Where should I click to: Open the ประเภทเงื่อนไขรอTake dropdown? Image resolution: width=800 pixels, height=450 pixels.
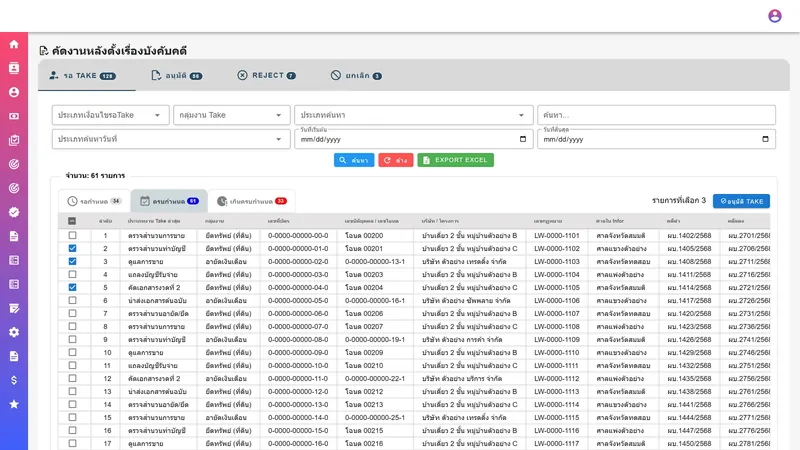(110, 115)
